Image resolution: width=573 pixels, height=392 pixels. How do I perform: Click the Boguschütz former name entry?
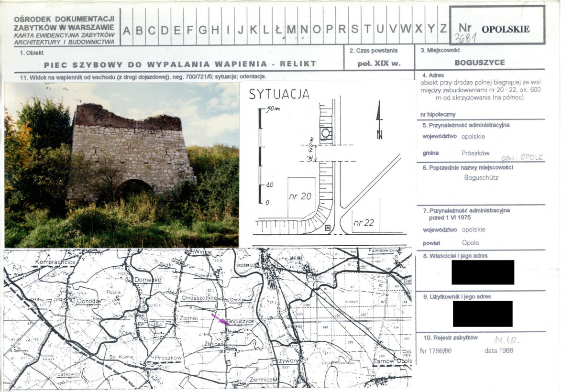tap(481, 177)
